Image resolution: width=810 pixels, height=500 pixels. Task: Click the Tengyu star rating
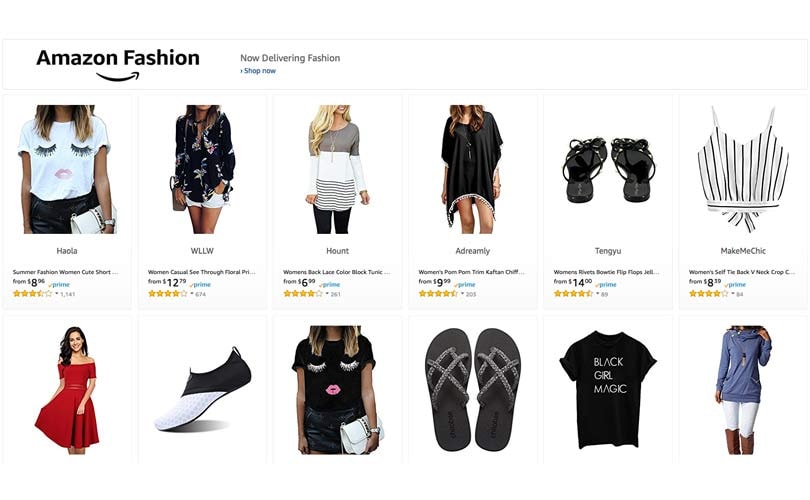pos(574,294)
